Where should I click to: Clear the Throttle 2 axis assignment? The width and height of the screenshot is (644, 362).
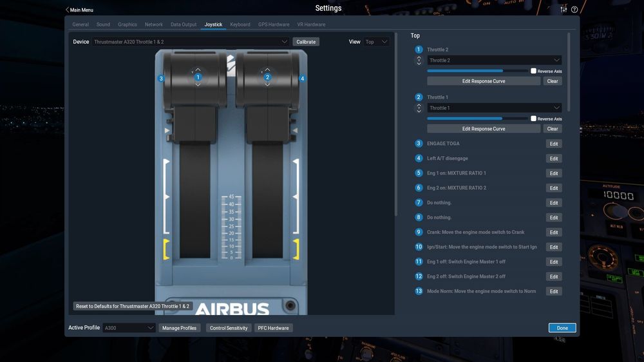(x=553, y=81)
